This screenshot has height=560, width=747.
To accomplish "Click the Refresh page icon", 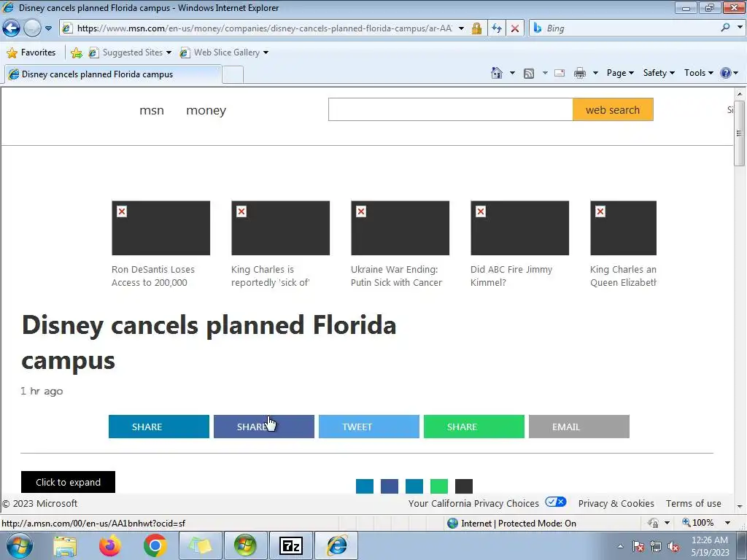I will tap(496, 28).
